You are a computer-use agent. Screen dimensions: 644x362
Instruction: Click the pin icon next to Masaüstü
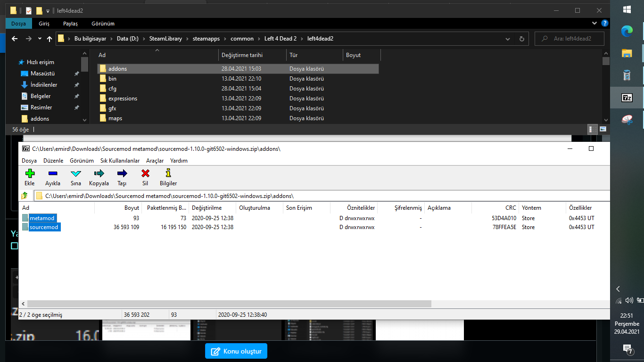pos(77,74)
